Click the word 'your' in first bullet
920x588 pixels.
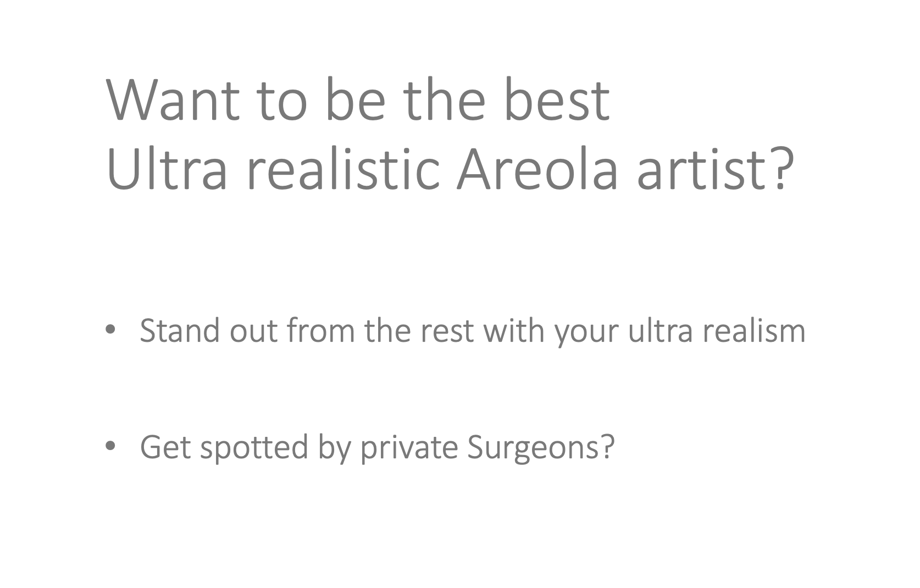tap(586, 334)
